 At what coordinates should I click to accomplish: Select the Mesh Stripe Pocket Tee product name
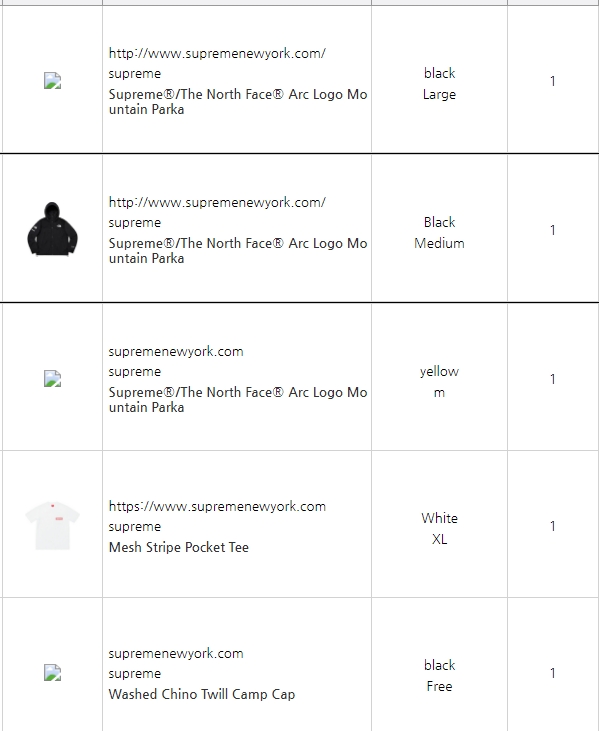pyautogui.click(x=179, y=547)
